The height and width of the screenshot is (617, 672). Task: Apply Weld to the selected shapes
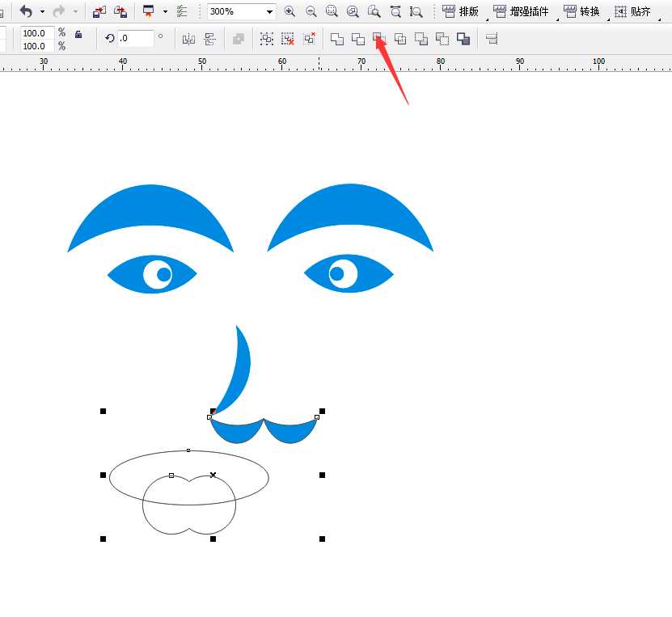tap(337, 38)
